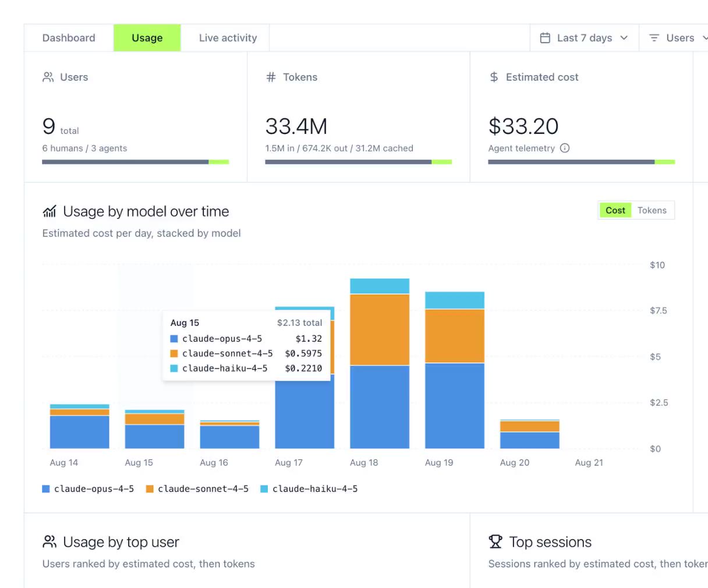Click the chart icon beside Usage by model
The width and height of the screenshot is (708, 588).
point(49,211)
